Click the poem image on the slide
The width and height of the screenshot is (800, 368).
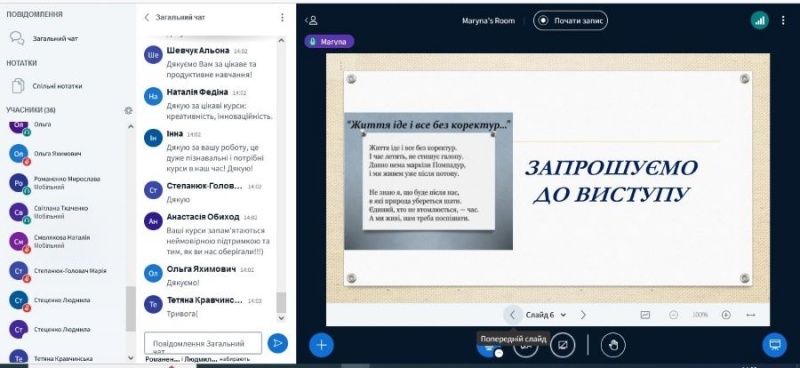pyautogui.click(x=429, y=182)
